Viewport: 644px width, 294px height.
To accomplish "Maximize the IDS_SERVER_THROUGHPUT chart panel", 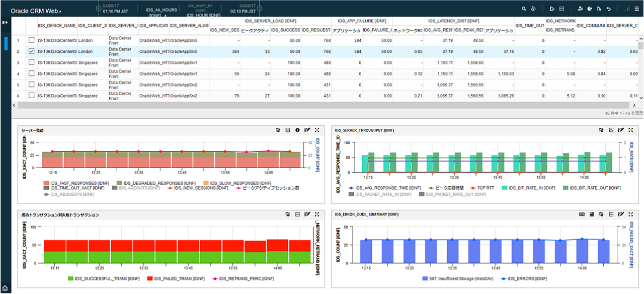I will (x=630, y=130).
